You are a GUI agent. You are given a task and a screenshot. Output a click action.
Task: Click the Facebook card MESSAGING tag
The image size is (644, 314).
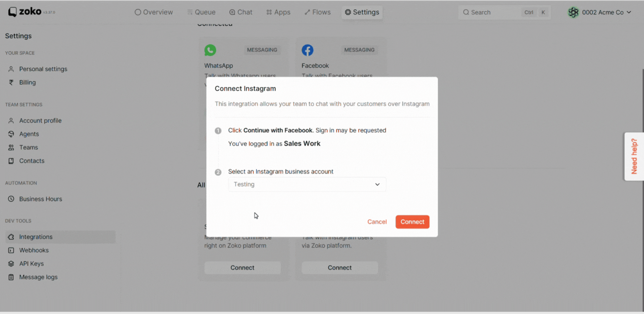359,50
